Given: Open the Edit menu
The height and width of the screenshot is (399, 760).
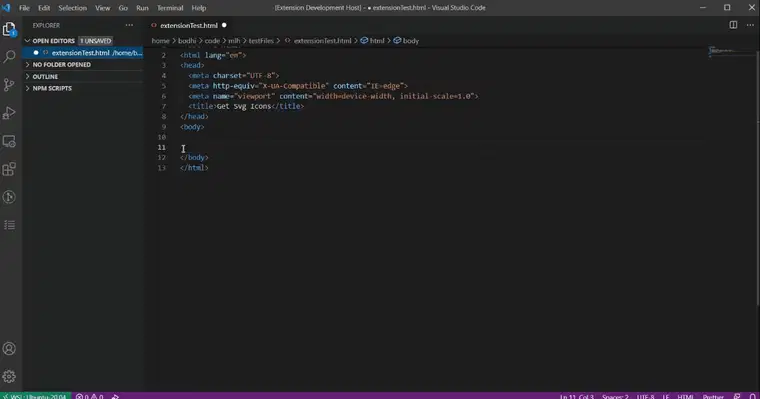Looking at the screenshot, I should 44,8.
